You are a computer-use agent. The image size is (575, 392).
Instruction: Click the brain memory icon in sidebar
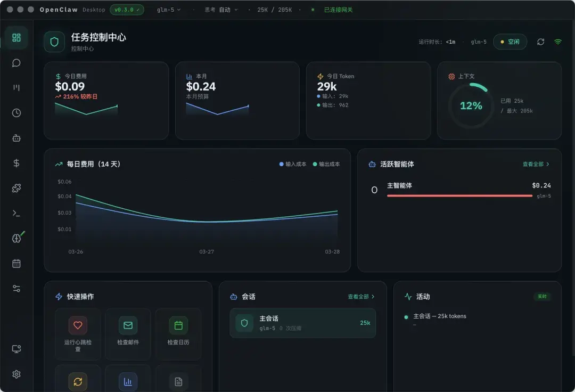tap(17, 238)
